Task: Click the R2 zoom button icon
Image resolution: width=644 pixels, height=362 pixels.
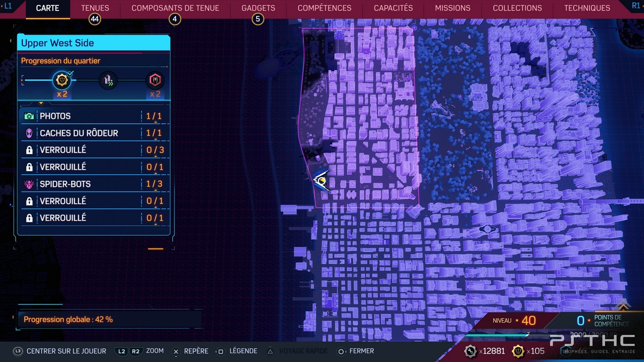Action: (136, 351)
